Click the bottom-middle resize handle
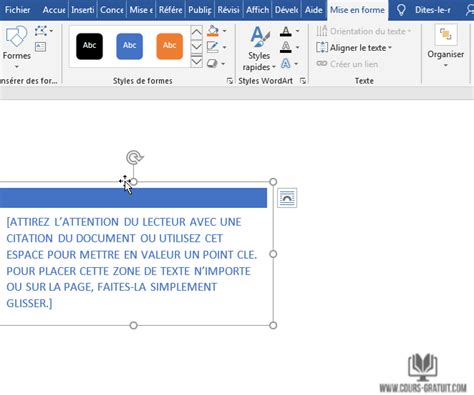 (x=134, y=325)
